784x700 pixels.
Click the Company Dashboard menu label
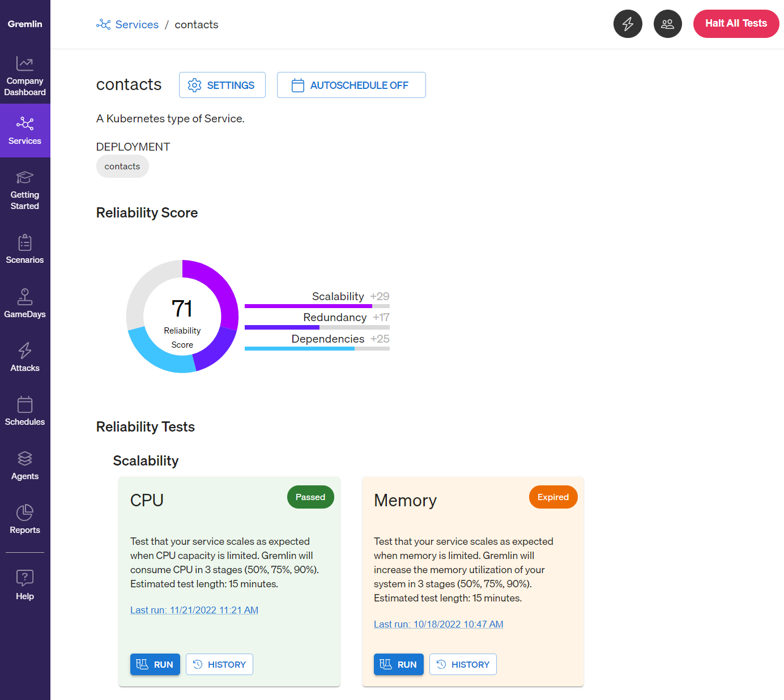click(25, 87)
